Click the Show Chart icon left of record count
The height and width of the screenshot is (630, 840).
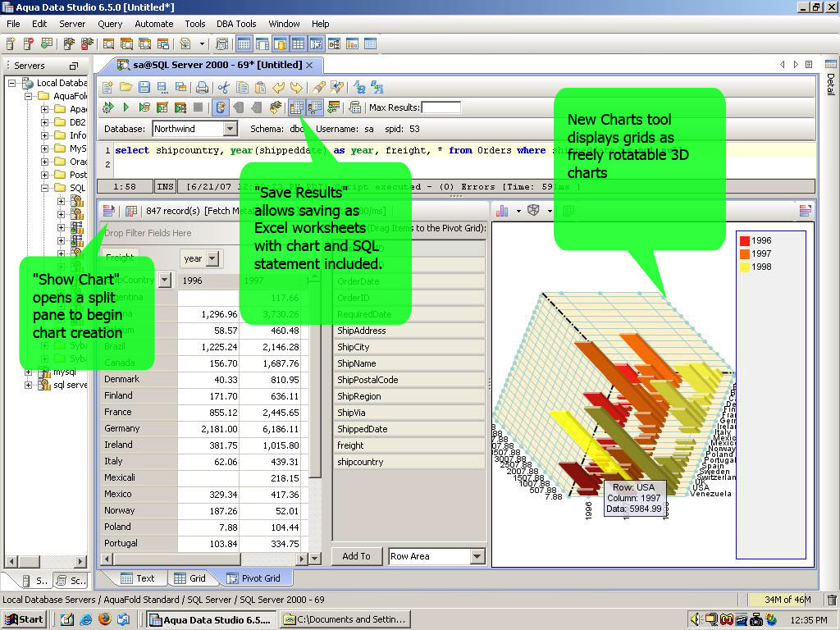tap(109, 211)
